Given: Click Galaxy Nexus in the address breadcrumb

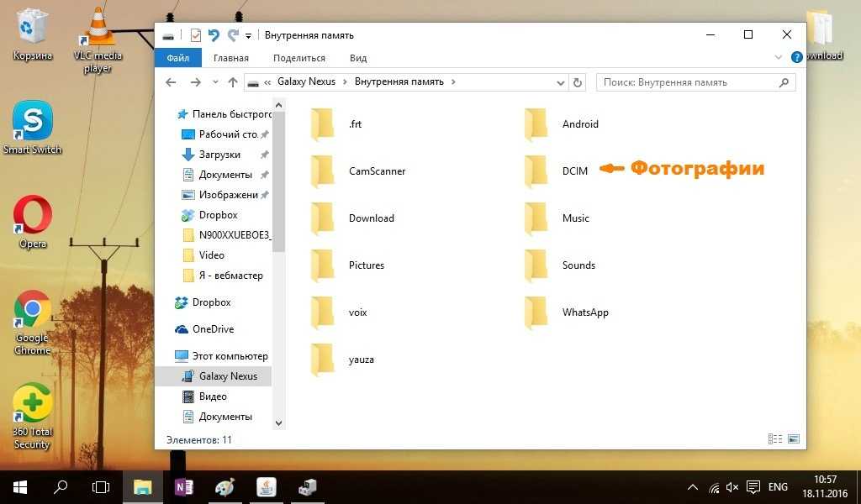Looking at the screenshot, I should click(306, 82).
